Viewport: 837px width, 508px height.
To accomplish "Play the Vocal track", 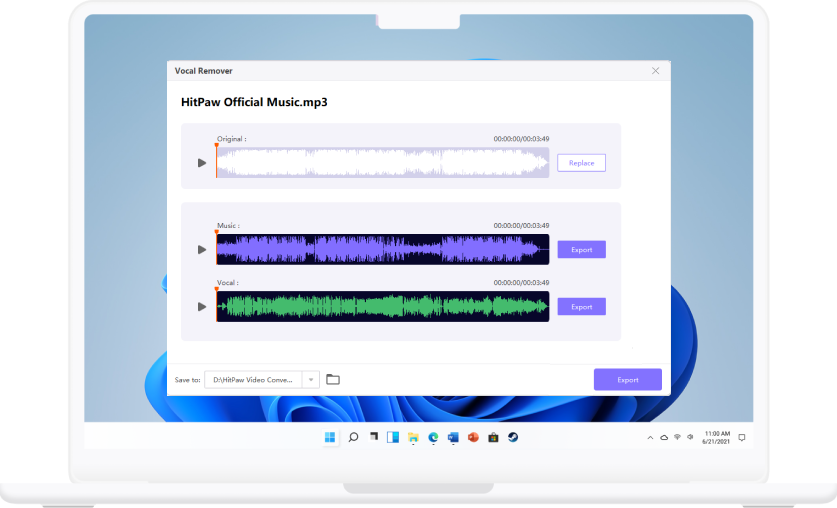I will coord(202,307).
